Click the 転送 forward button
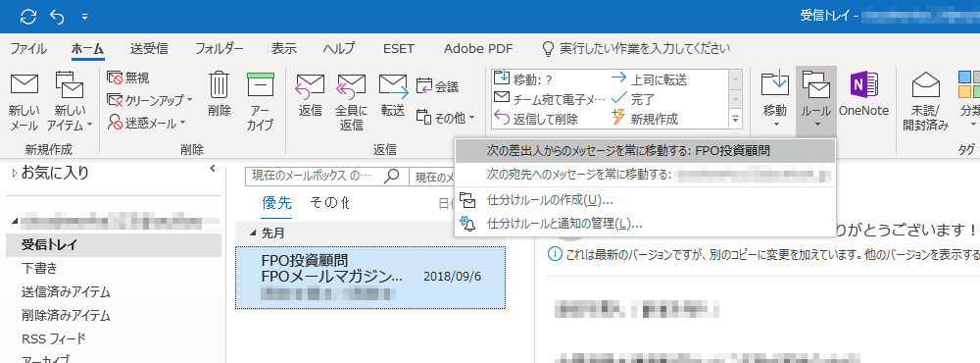980x363 pixels. coord(393,94)
